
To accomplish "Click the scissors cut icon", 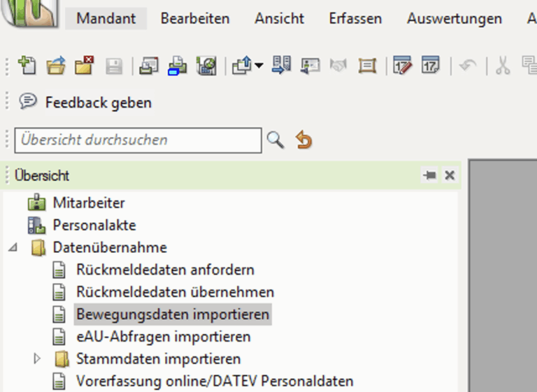I will [x=502, y=66].
